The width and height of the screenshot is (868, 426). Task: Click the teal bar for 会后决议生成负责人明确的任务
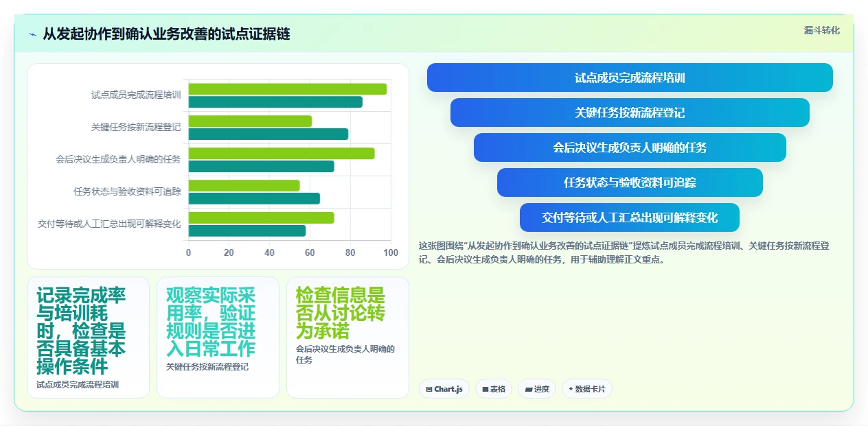point(262,167)
